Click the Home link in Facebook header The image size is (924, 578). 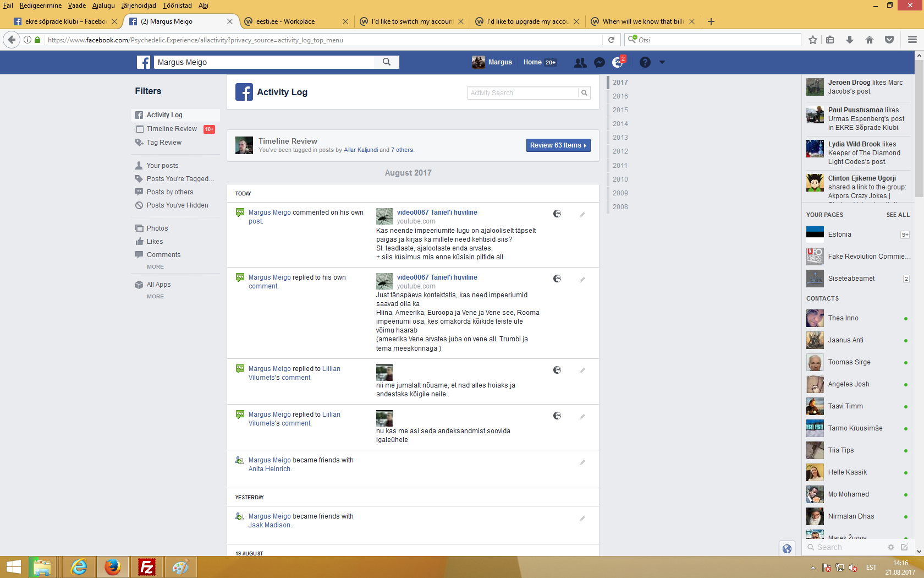[x=532, y=62]
